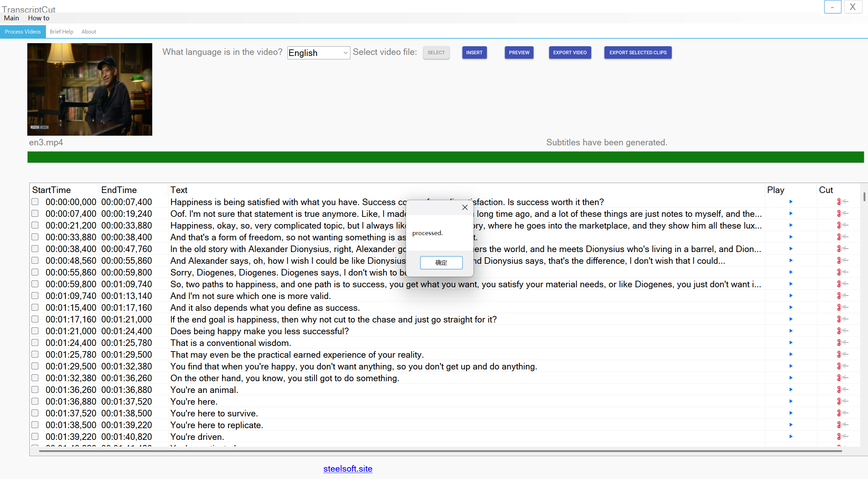Play the 'That is a conventional wisdom' clip
Viewport: 868px width, 482px height.
pos(791,343)
